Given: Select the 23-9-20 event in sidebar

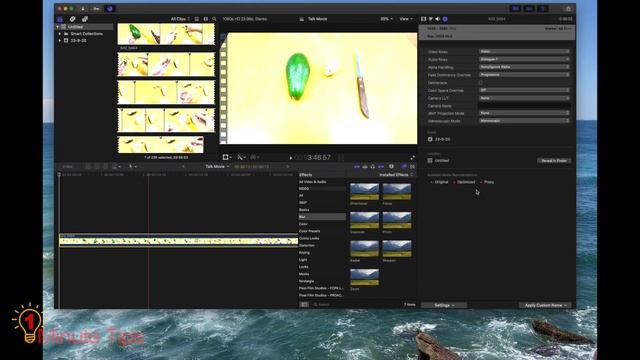Looking at the screenshot, I should point(78,40).
